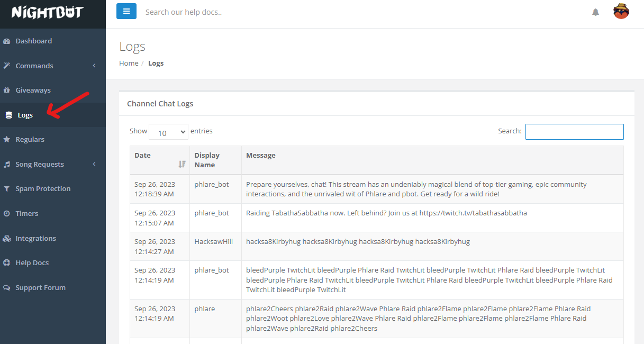Click the Logs breadcrumb
Screen dimensions: 644x344
(x=156, y=63)
